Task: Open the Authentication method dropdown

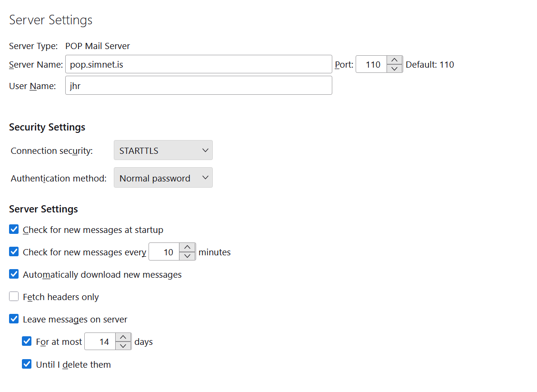Action: click(x=163, y=178)
